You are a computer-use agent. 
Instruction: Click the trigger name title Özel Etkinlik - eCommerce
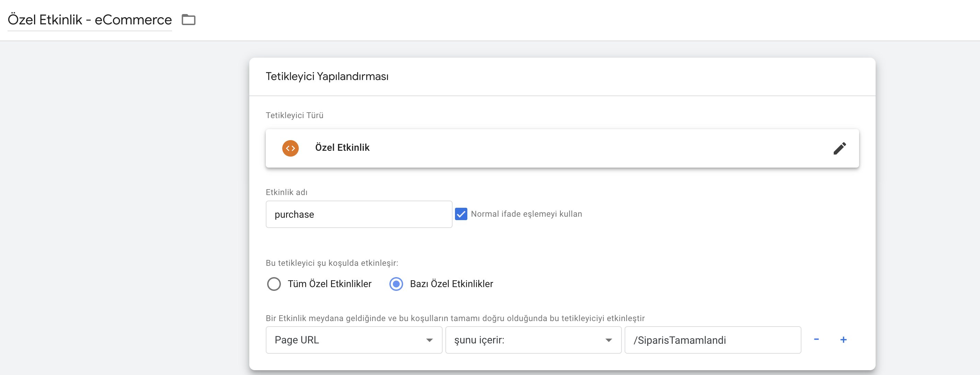point(90,20)
